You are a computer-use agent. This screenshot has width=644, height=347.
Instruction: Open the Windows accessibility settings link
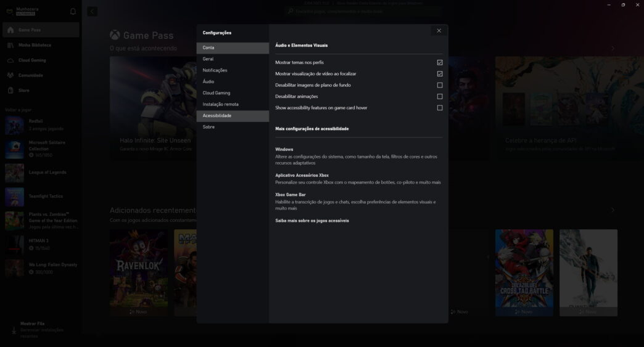pos(284,149)
